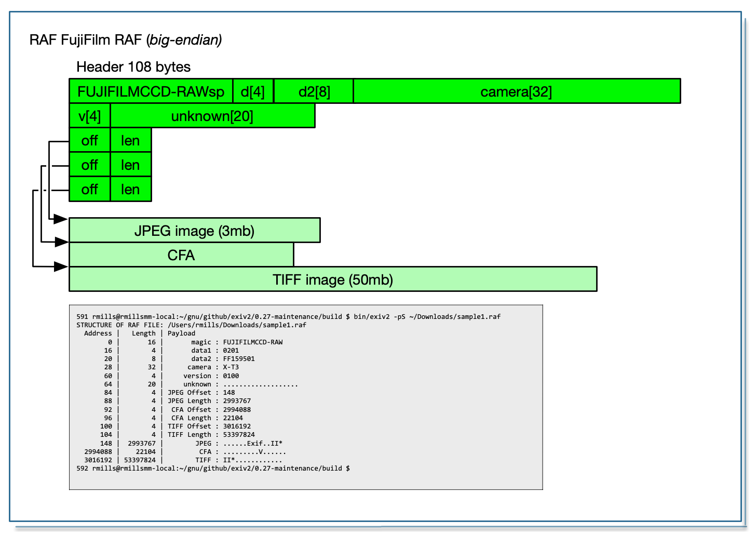Click the arrowhead pointing to CFA block
The width and height of the screenshot is (756, 548).
(61, 242)
